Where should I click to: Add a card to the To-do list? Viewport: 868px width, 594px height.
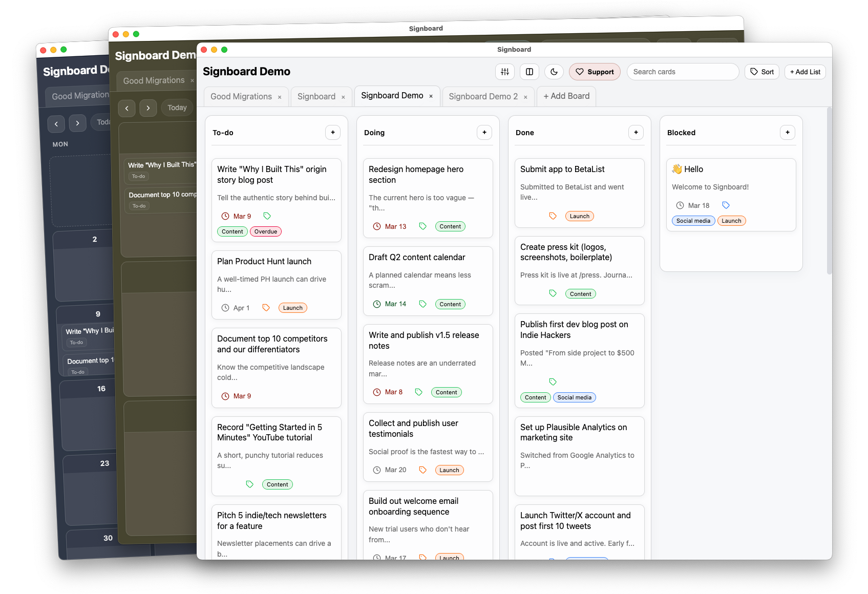333,133
